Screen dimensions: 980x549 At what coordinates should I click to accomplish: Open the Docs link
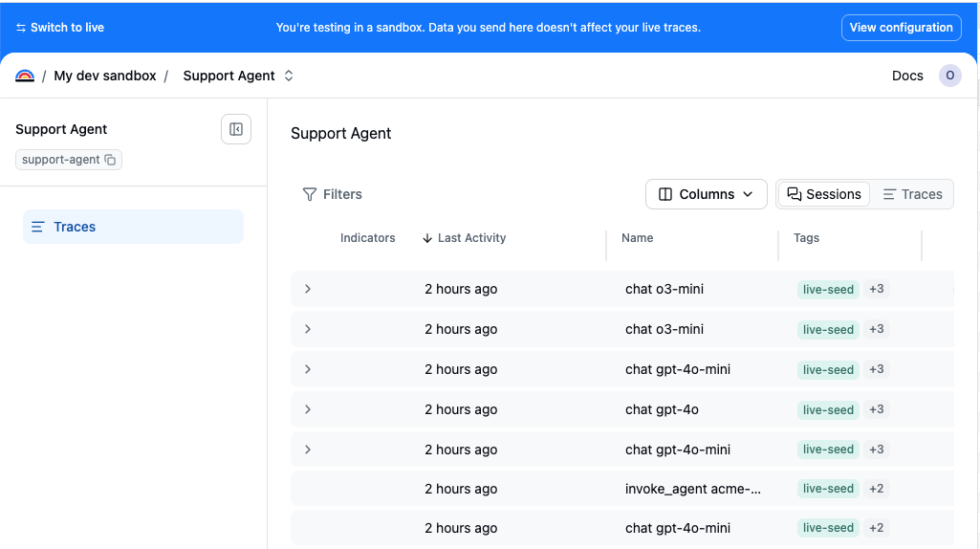(x=907, y=76)
